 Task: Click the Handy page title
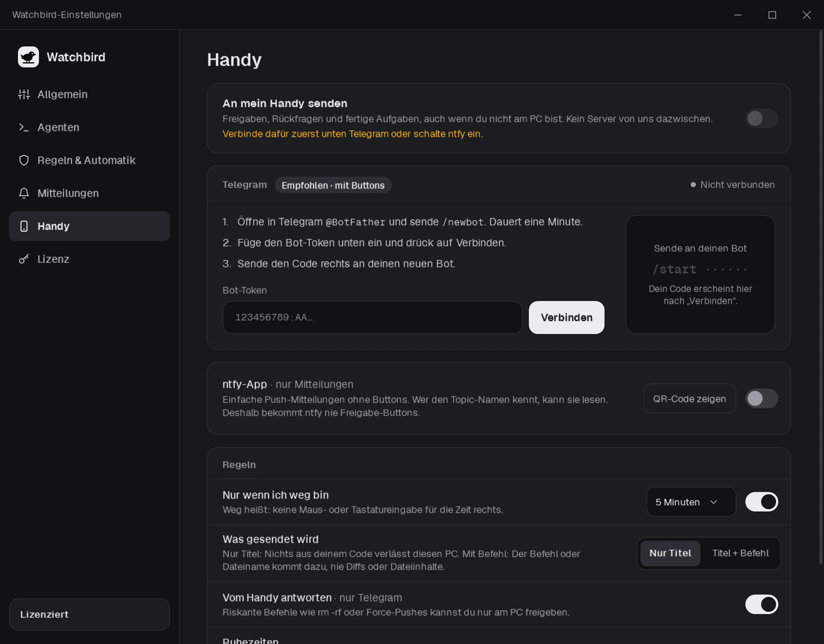coord(234,60)
